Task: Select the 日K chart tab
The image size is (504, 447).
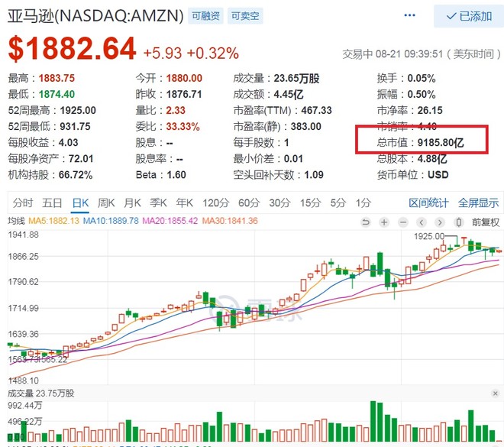Action: pyautogui.click(x=80, y=203)
